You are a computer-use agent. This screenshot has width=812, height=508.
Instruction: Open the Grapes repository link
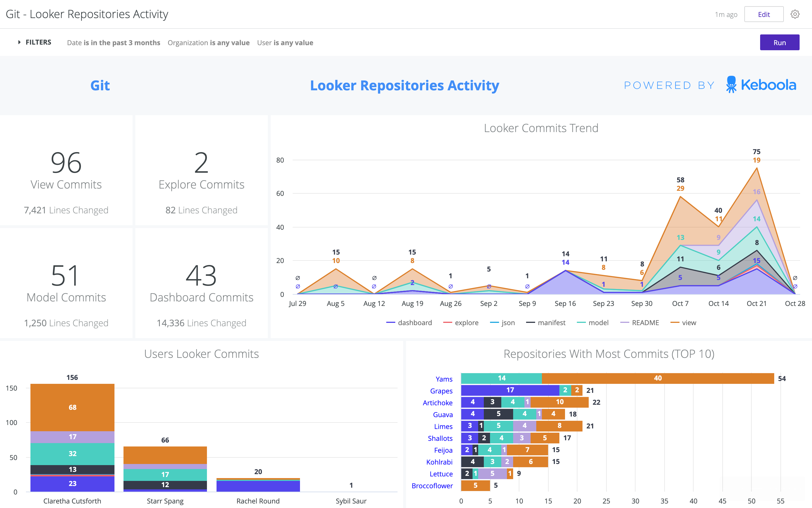441,391
